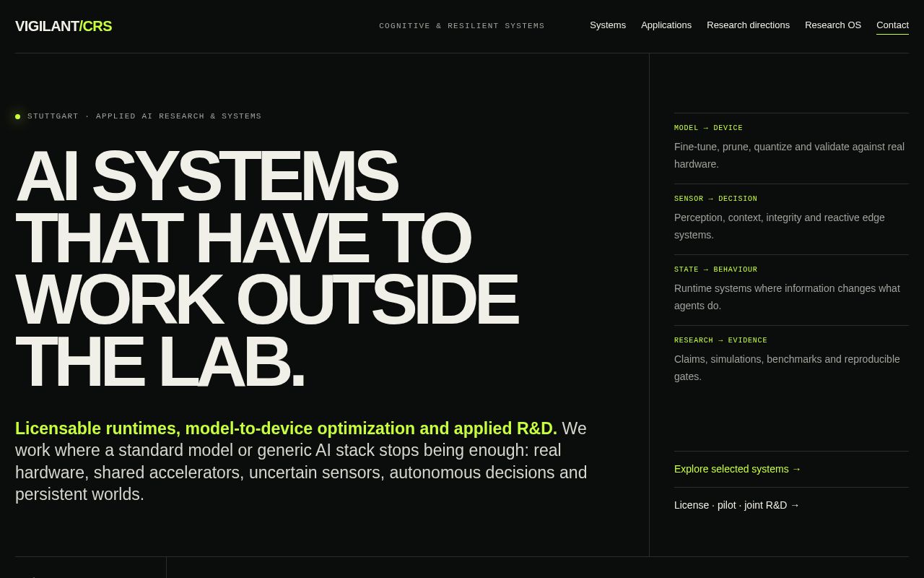This screenshot has width=924, height=578.
Task: Click the STATE → BEHAVIOUR label
Action: tap(716, 269)
